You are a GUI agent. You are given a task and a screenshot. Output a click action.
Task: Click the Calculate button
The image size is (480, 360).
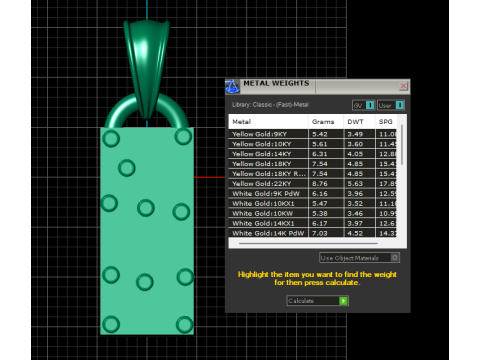[317, 301]
